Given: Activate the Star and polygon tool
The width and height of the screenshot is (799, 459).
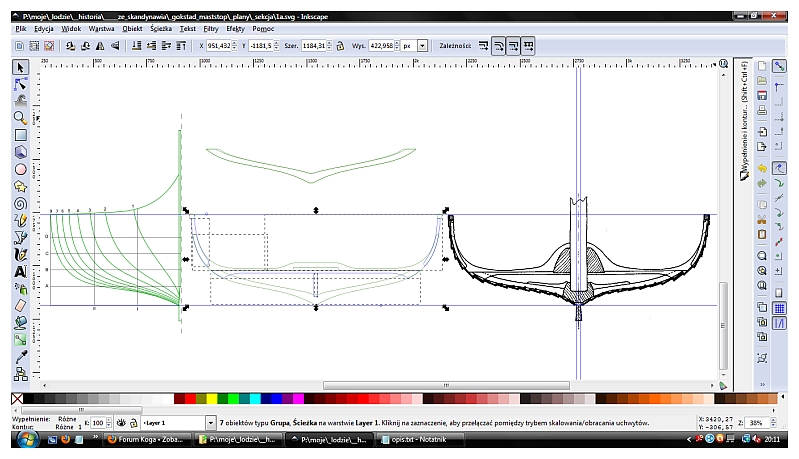Looking at the screenshot, I should pyautogui.click(x=20, y=186).
